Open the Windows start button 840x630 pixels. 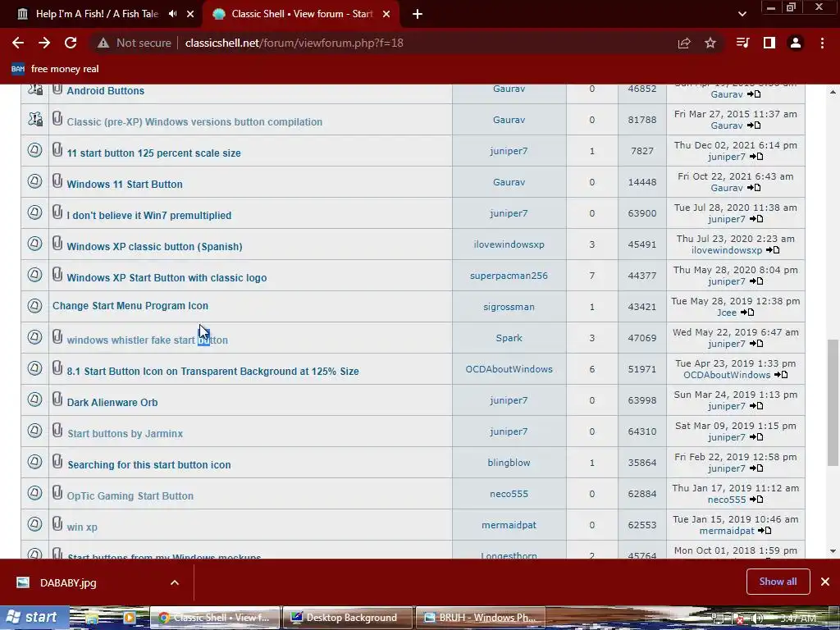tap(34, 617)
